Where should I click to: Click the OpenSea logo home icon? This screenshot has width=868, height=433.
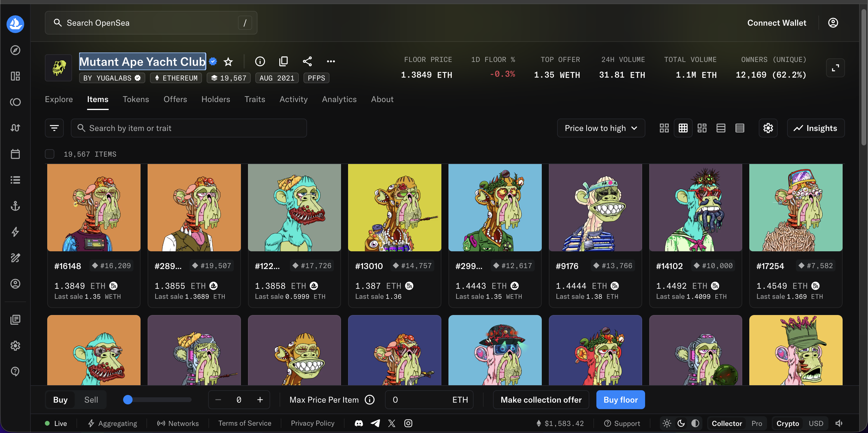15,24
